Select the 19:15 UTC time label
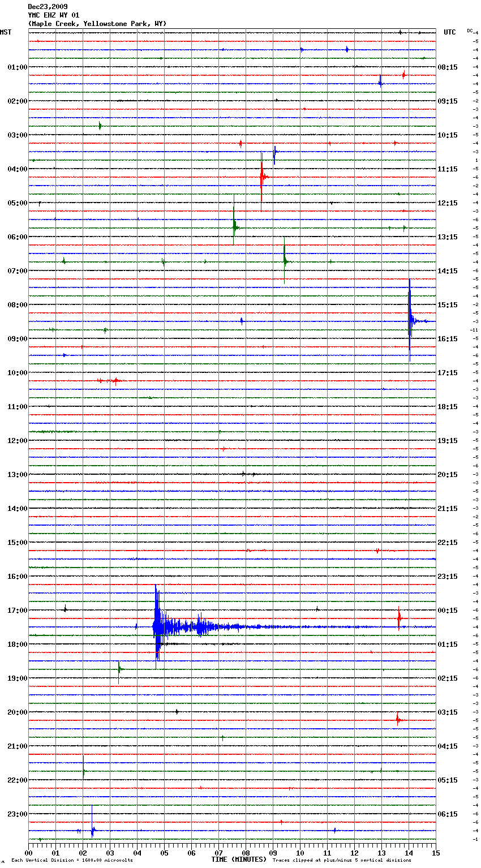The height and width of the screenshot is (868, 481). pyautogui.click(x=448, y=441)
